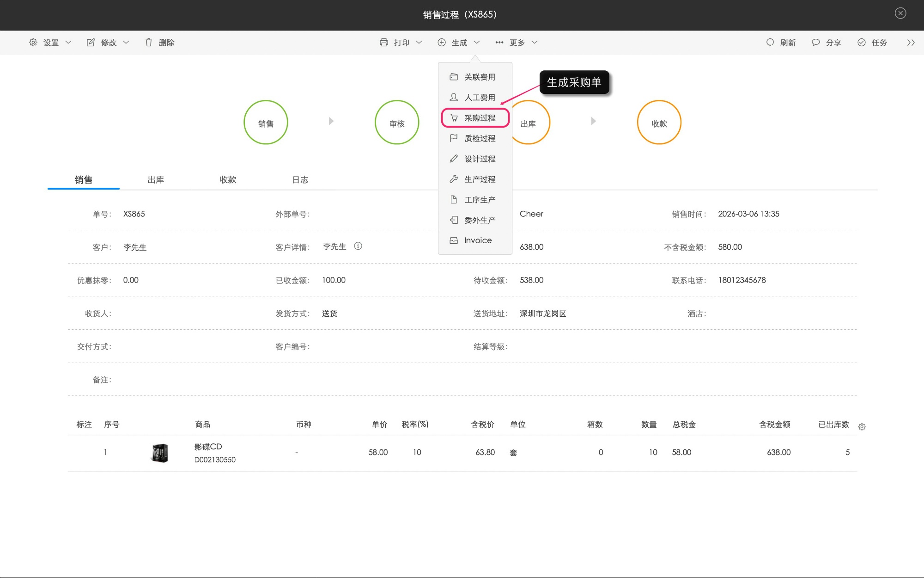Click the 影碟CD product thumbnail
This screenshot has width=924, height=578.
[x=160, y=453]
